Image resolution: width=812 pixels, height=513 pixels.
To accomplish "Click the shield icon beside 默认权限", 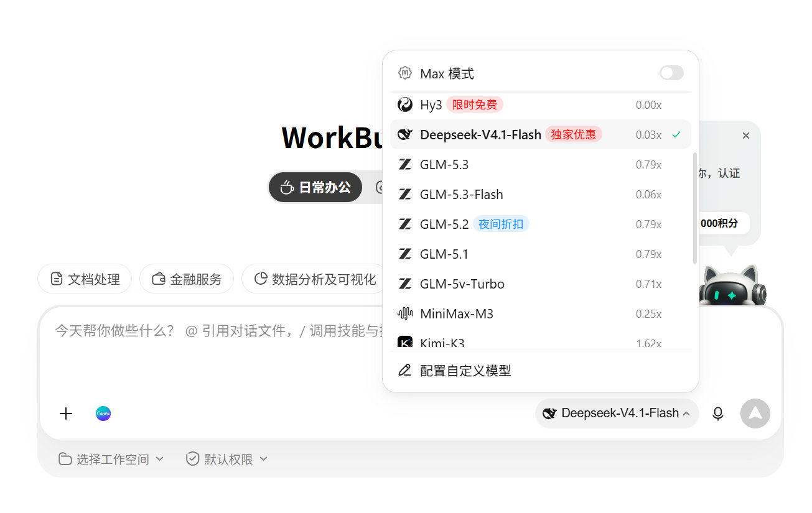I will tap(193, 459).
